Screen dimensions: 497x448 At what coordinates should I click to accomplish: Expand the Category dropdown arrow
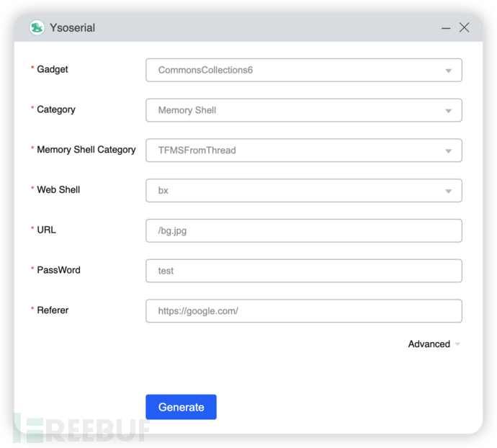(448, 111)
